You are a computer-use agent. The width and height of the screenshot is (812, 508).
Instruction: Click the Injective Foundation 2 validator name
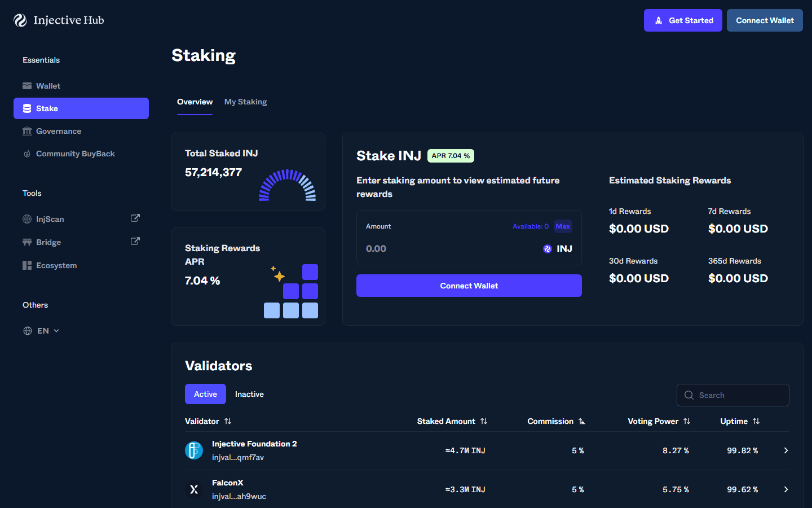254,444
